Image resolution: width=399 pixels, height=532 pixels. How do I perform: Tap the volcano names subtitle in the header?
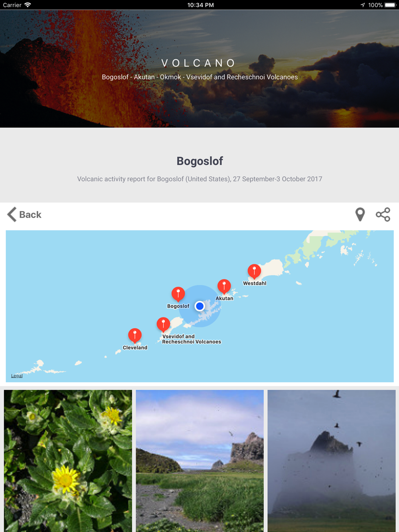click(199, 77)
